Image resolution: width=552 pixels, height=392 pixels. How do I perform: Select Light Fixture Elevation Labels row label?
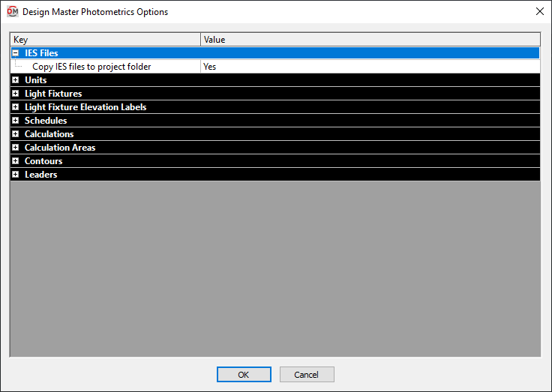85,107
